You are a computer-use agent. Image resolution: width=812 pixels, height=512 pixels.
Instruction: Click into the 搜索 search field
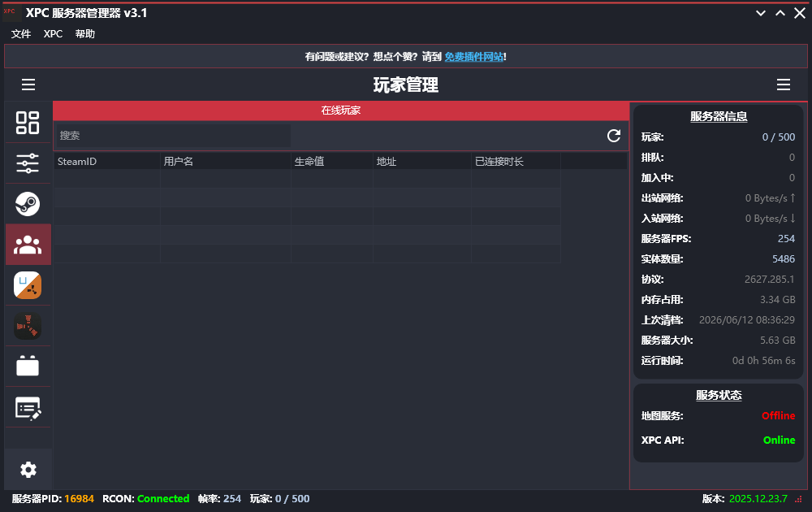(x=172, y=136)
